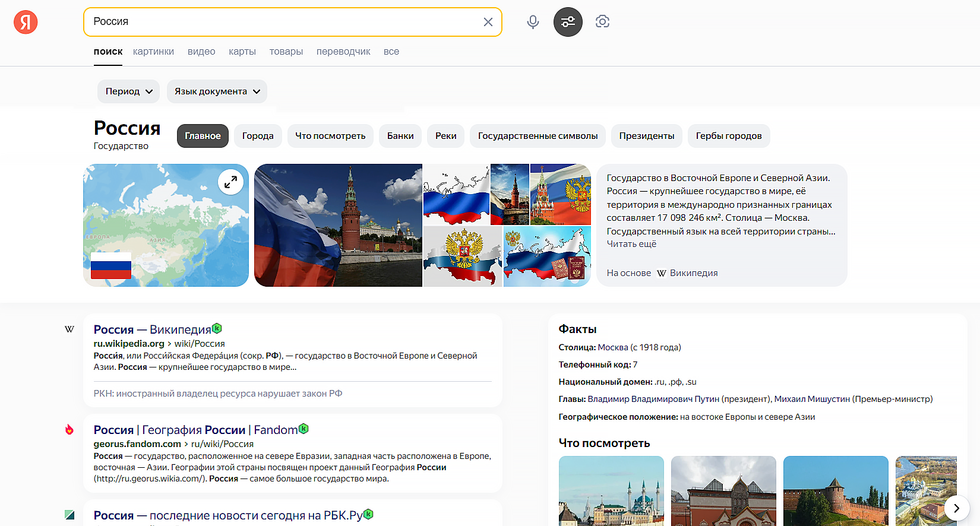Select the Главное chip
This screenshot has width=980, height=526.
203,136
